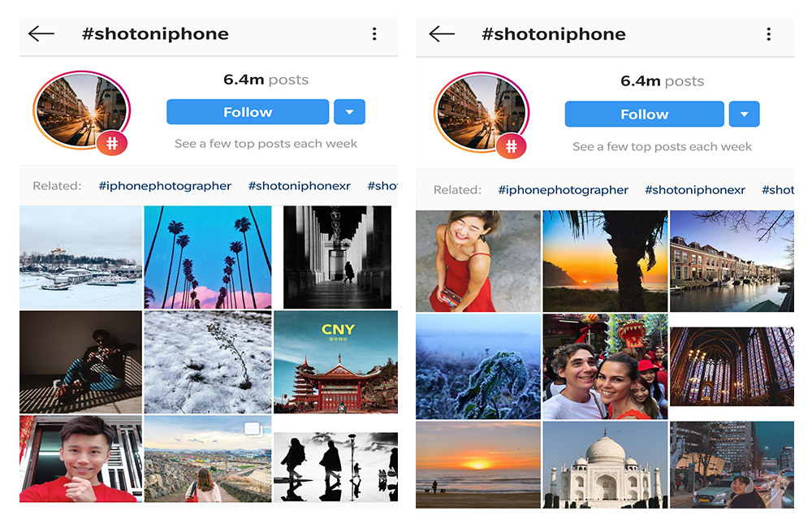Tap the back arrow in the right screen
812x528 pixels.
(442, 34)
